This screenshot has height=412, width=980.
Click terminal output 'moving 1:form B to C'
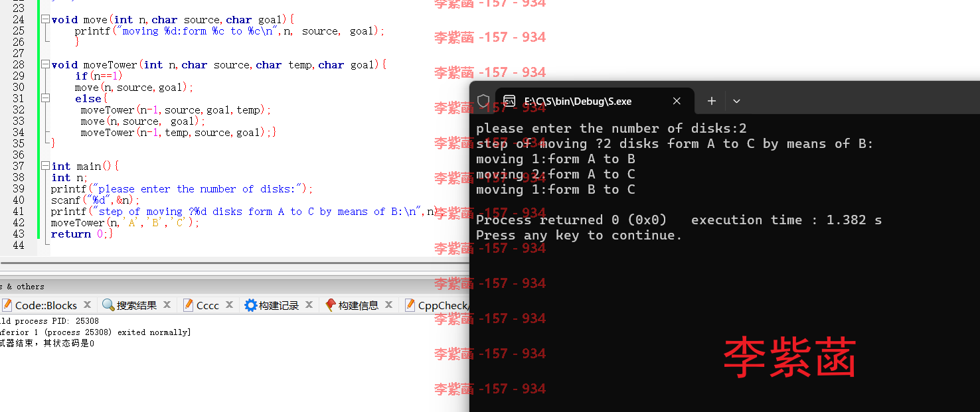[x=556, y=189]
